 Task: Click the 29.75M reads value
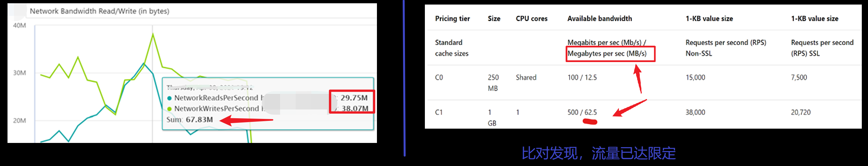tap(354, 98)
